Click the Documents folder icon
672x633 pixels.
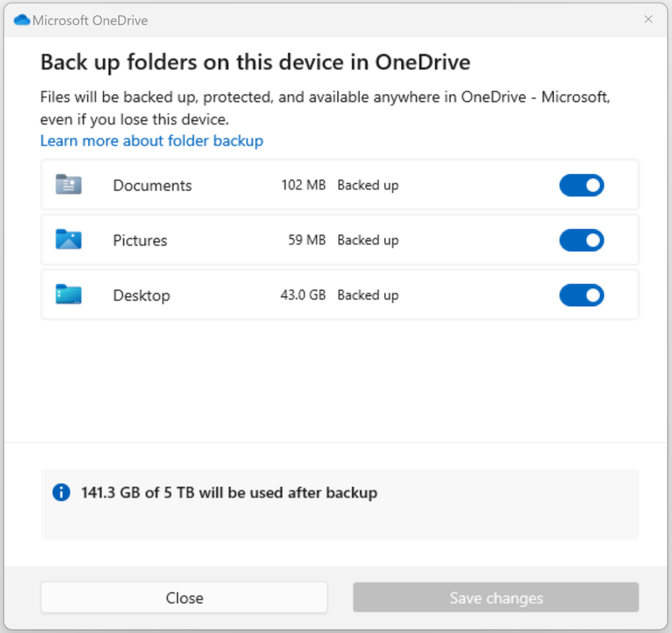point(69,185)
